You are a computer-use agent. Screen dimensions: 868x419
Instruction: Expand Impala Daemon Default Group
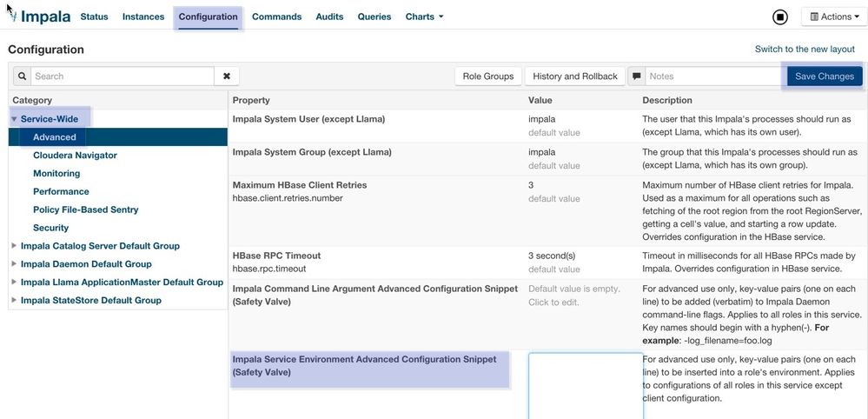14,264
